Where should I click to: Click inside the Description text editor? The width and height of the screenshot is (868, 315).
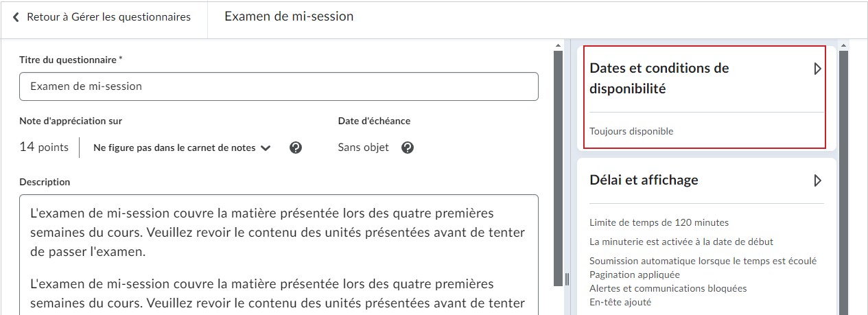click(x=279, y=255)
